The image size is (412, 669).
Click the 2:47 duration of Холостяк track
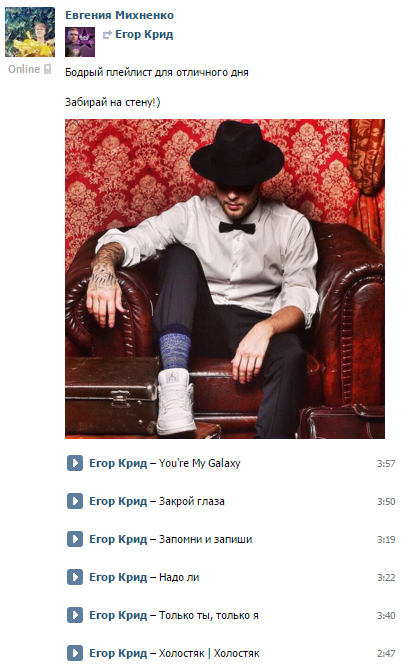[x=386, y=653]
